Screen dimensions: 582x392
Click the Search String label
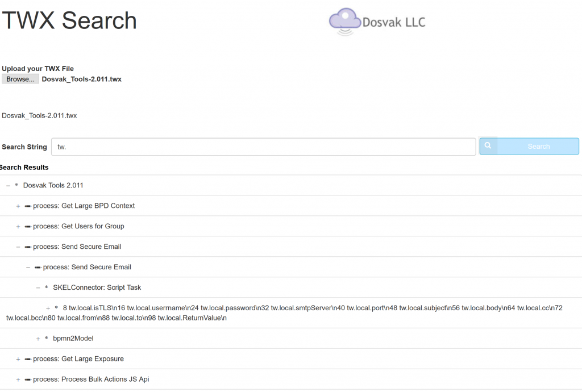tap(24, 147)
